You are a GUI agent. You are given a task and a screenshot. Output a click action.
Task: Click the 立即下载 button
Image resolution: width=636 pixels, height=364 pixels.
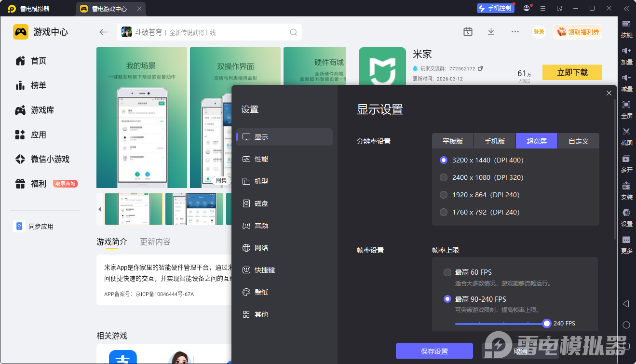[572, 72]
